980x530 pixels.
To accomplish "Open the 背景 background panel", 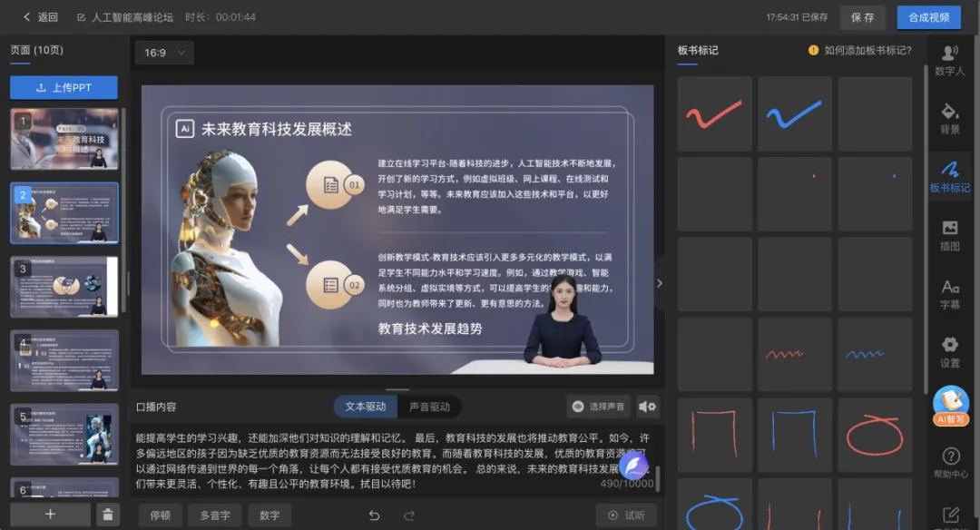I will 950,118.
